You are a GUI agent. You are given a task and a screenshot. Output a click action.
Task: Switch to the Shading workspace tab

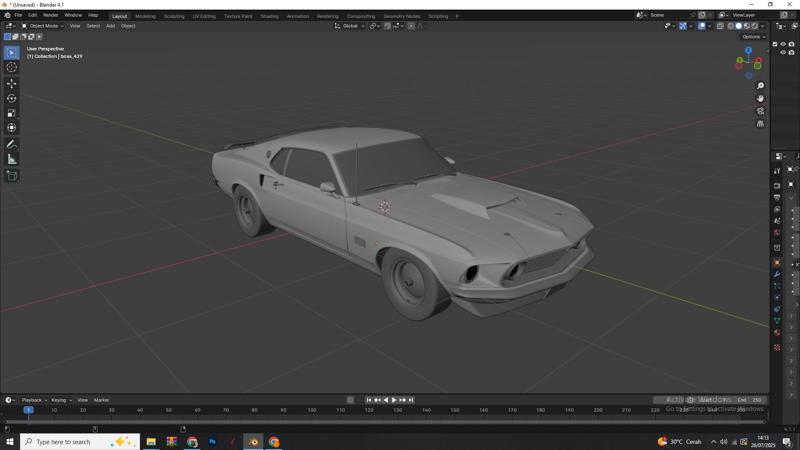[x=269, y=16]
